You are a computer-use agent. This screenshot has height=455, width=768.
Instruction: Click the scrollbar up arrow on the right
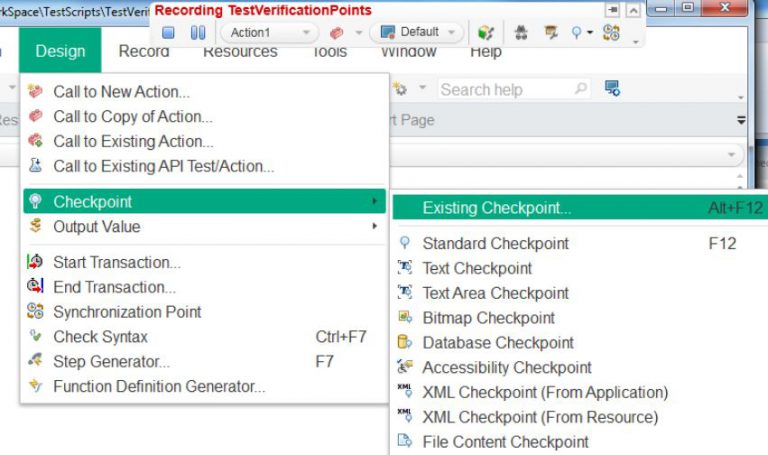pos(740,176)
